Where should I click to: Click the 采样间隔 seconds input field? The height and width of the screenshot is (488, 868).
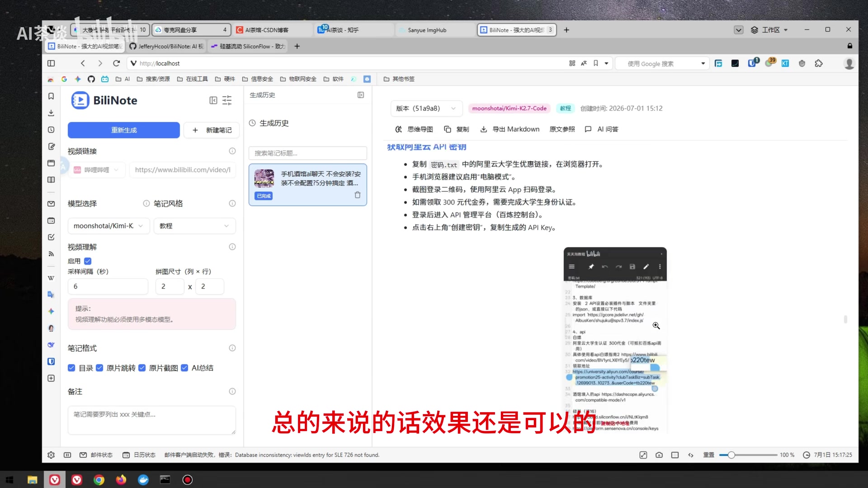pyautogui.click(x=108, y=286)
